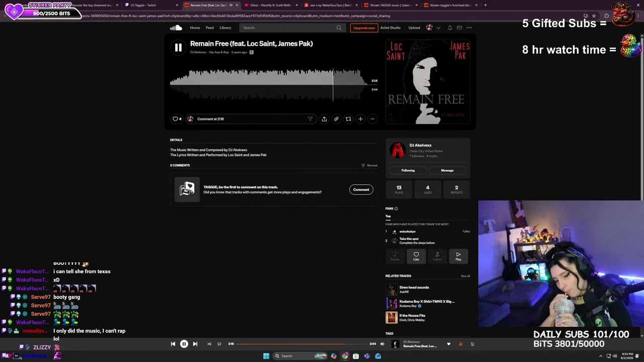Open the DJ Akelvexx profile avatar
The height and width of the screenshot is (362, 644).
click(397, 150)
